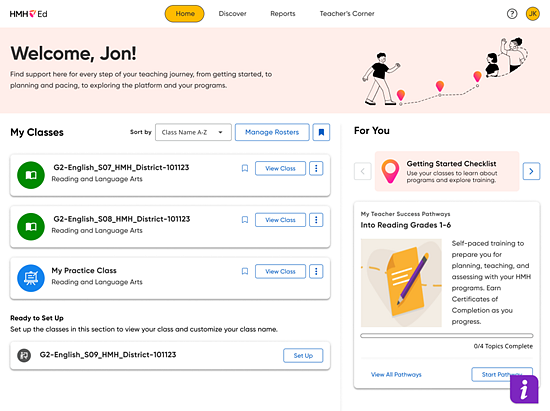The width and height of the screenshot is (550, 411).
Task: Click the My Teacher Success Pathways label
Action: (405, 214)
